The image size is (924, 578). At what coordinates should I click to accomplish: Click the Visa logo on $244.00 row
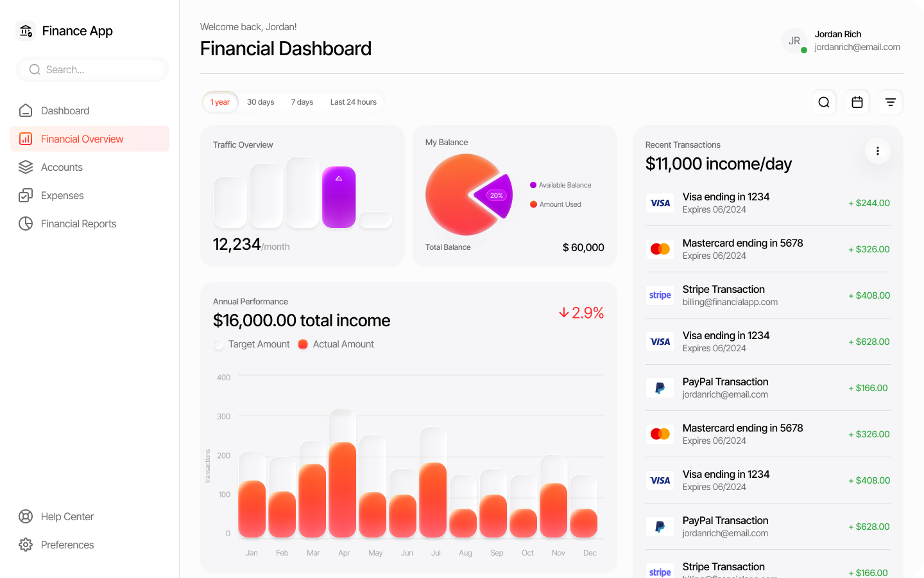(x=660, y=203)
